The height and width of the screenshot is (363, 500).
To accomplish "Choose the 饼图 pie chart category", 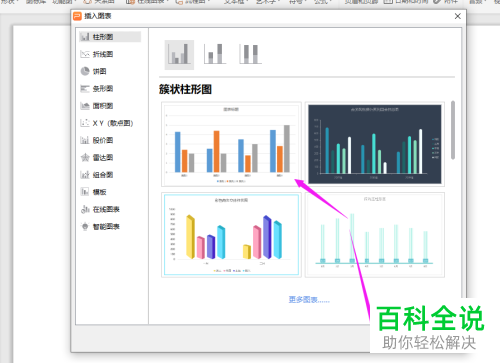I will 94,71.
